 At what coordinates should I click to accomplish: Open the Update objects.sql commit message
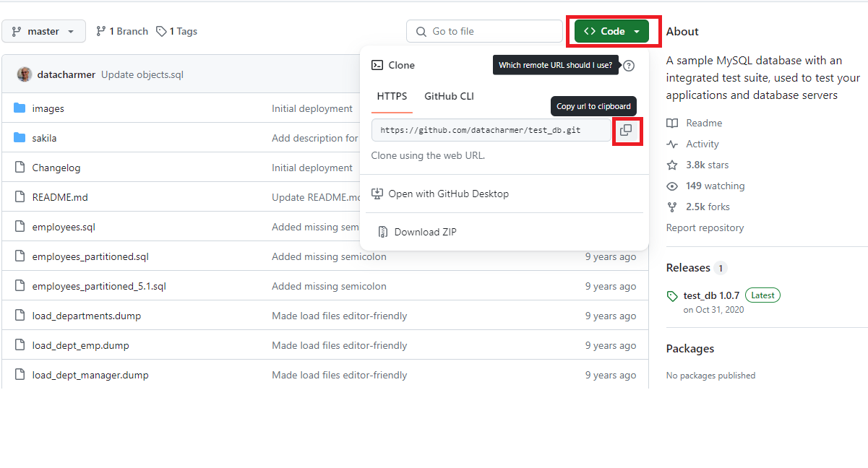[x=142, y=74]
